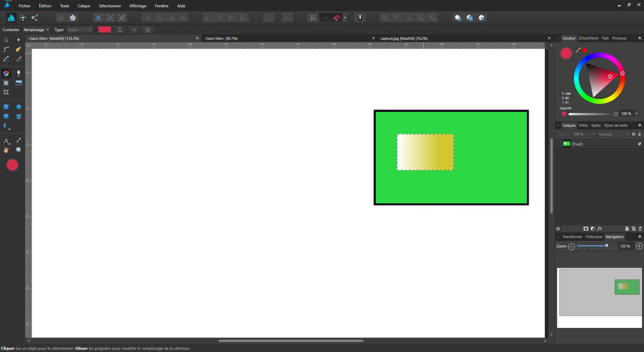Open the Contexte Remplissage dropdown
This screenshot has height=352, width=644.
(x=36, y=30)
